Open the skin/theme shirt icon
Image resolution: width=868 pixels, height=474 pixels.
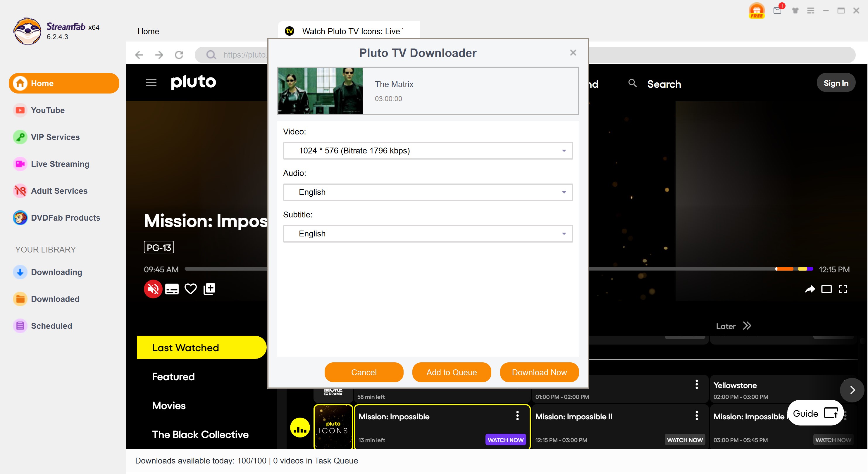pos(795,11)
